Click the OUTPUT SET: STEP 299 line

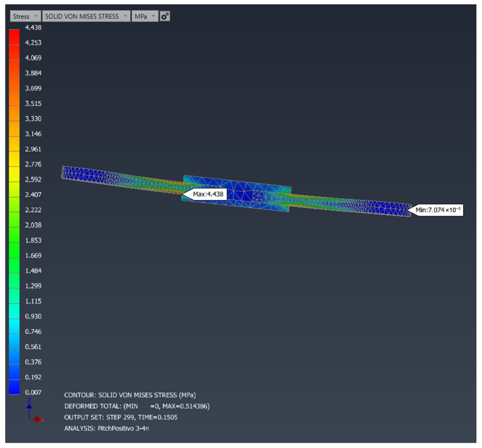coord(121,417)
